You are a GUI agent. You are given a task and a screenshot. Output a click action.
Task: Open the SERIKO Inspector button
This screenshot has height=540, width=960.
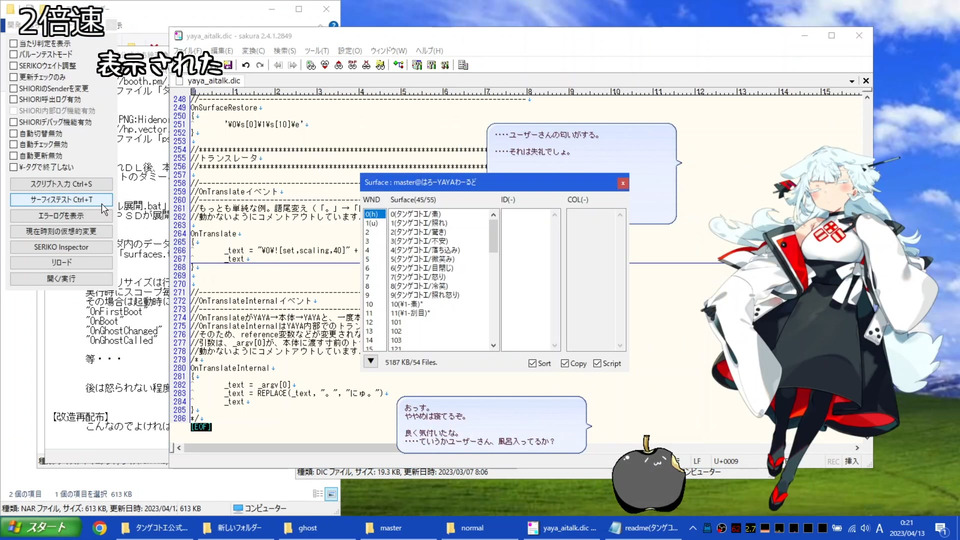coord(61,247)
